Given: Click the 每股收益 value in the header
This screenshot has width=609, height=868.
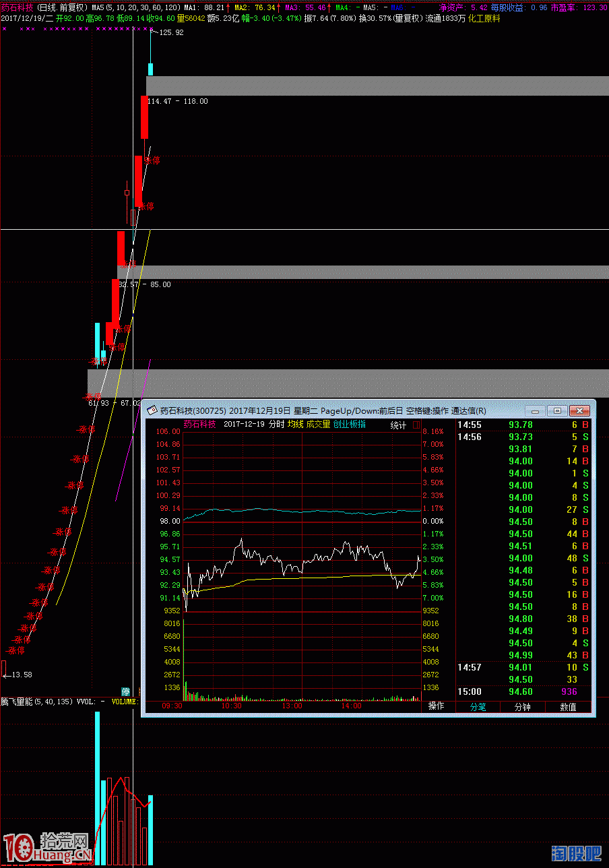Looking at the screenshot, I should 519,7.
